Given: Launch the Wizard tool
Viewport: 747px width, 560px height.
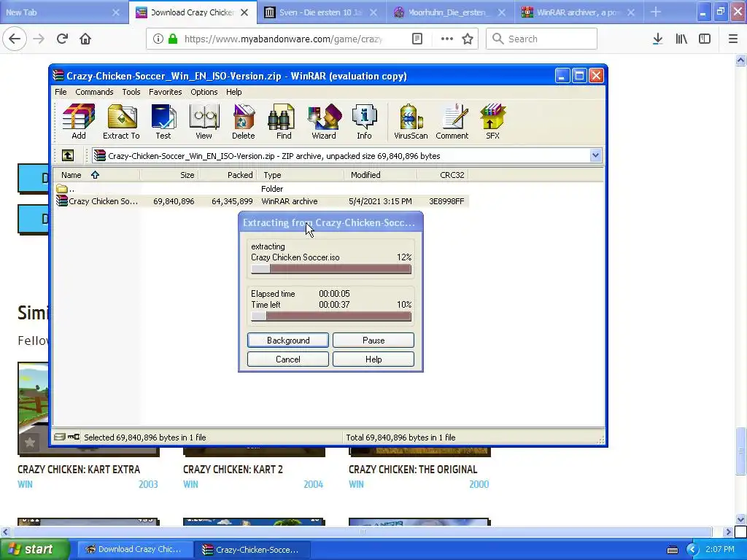Looking at the screenshot, I should pyautogui.click(x=324, y=122).
